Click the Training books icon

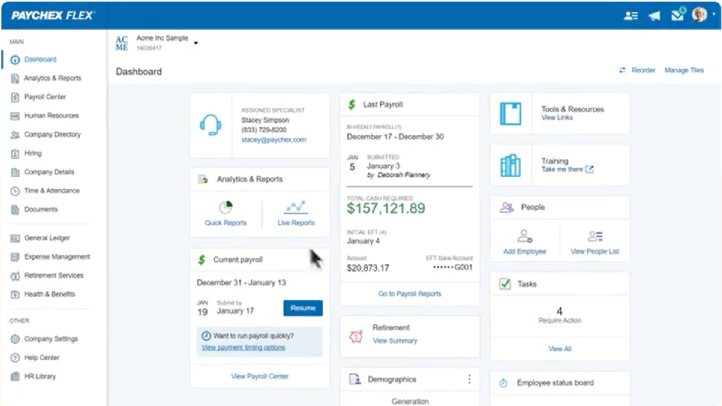(x=511, y=166)
